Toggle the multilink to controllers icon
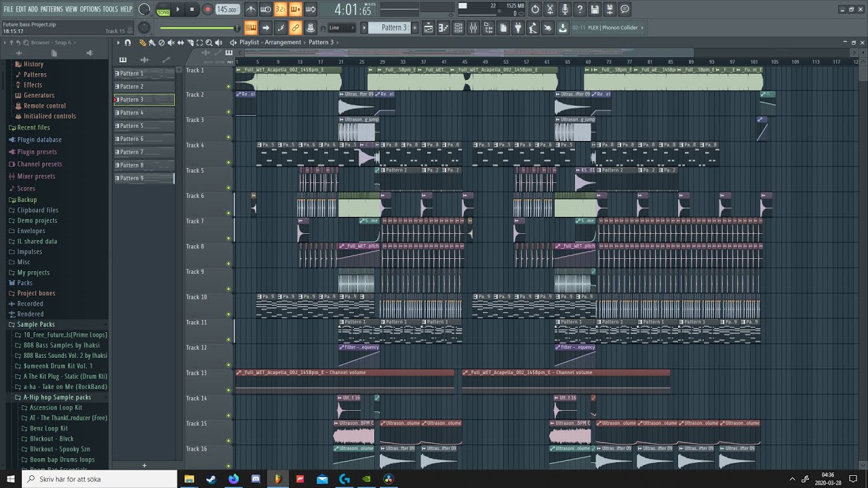 tap(295, 28)
